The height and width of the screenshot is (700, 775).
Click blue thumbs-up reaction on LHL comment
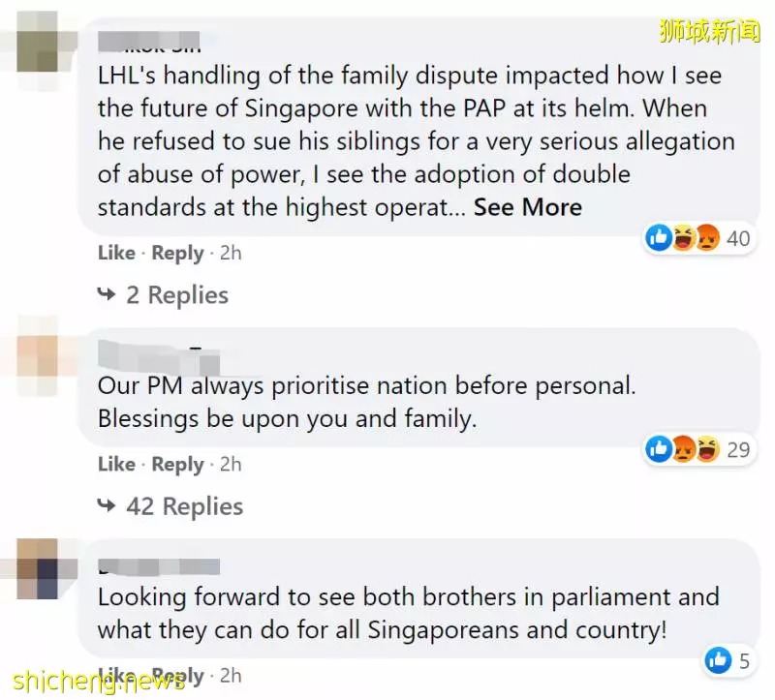pos(659,238)
